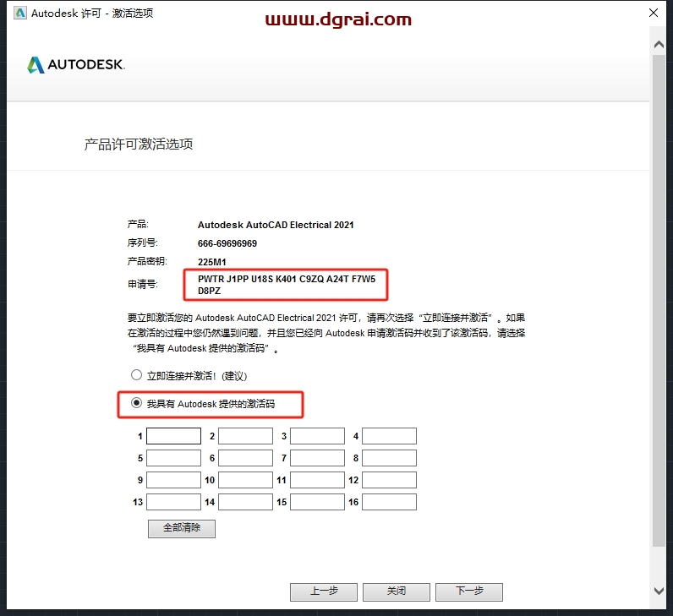The width and height of the screenshot is (673, 616).
Task: Click activation code field 16
Action: [389, 502]
